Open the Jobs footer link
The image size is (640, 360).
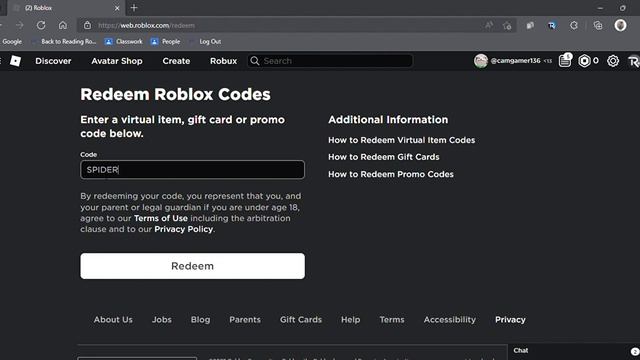[x=162, y=320]
